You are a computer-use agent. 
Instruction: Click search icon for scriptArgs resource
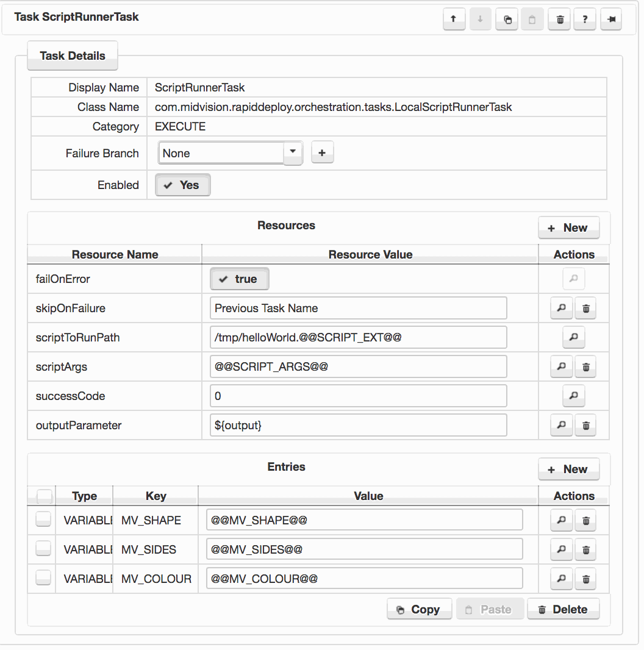pos(561,366)
